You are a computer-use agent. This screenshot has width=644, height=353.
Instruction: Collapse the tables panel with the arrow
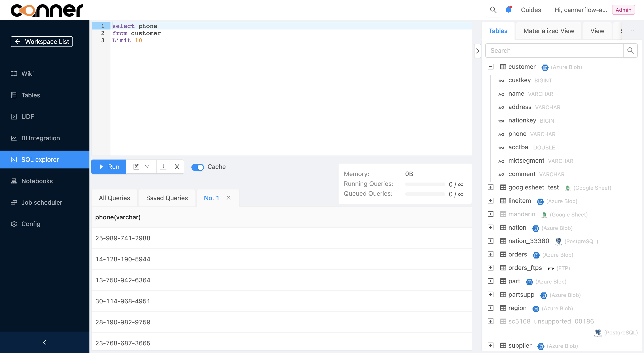[477, 51]
